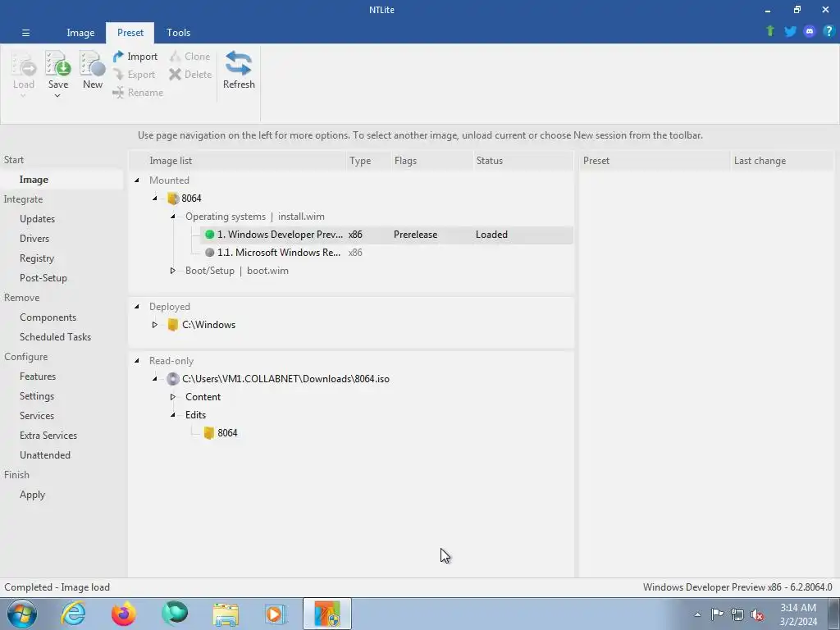Import a preset file
Image resolution: width=840 pixels, height=630 pixels.
pyautogui.click(x=135, y=57)
